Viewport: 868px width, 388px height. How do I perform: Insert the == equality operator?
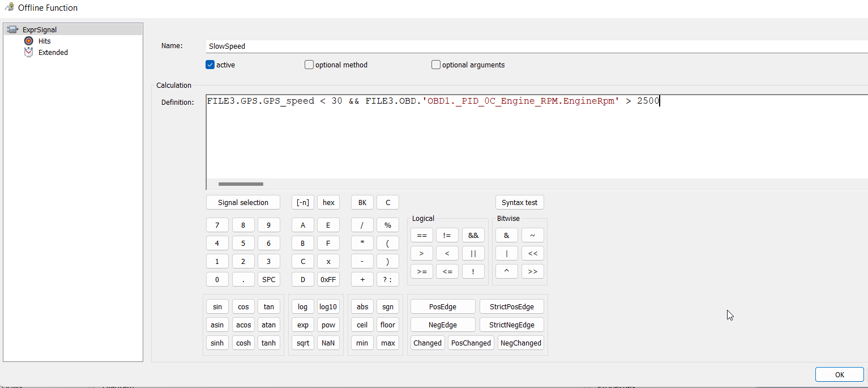click(x=422, y=235)
